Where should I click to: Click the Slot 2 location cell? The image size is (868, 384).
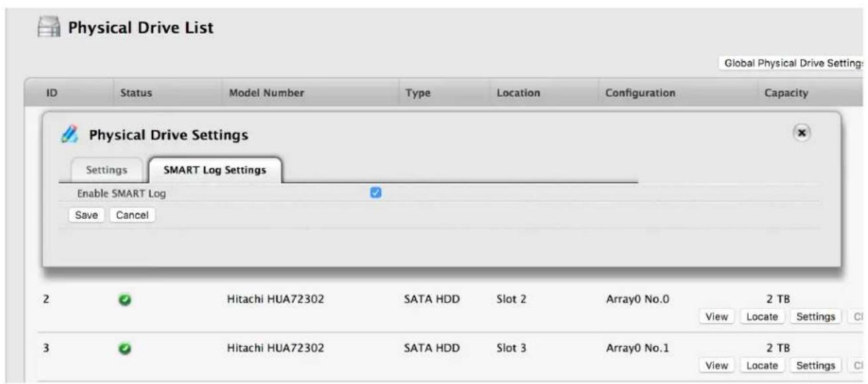(x=511, y=300)
